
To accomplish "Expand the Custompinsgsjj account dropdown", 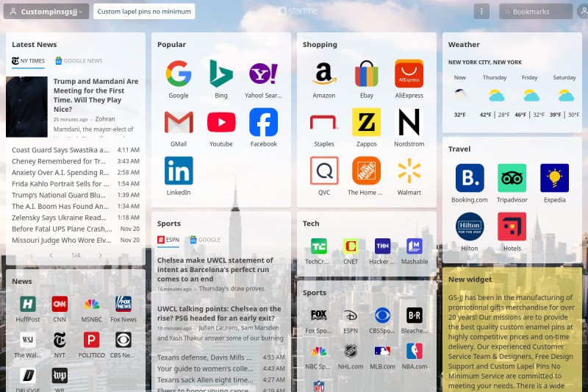I will tap(46, 12).
